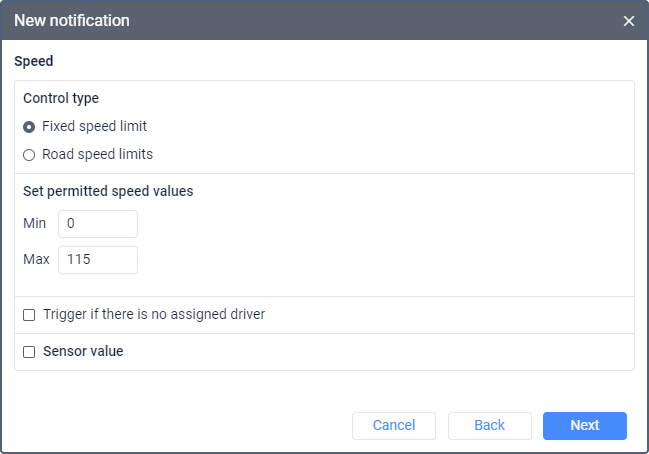Select the Road speed limits radio button
This screenshot has height=454, width=649.
point(29,155)
